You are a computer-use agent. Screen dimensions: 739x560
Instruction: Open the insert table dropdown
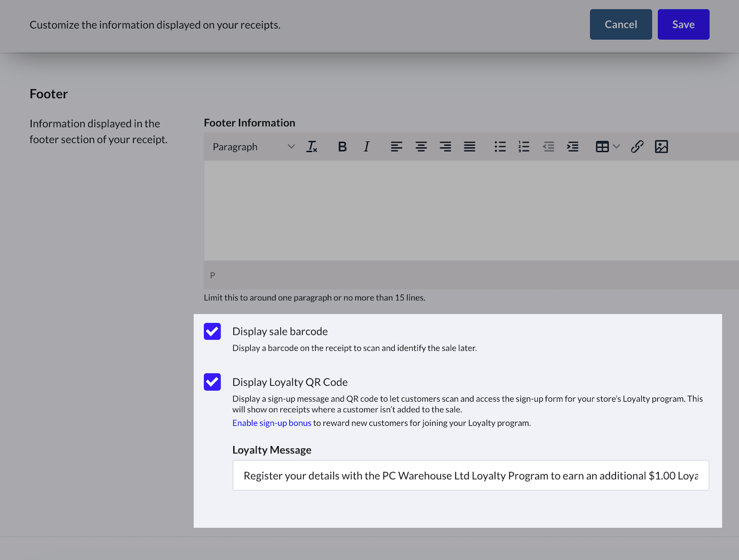click(x=608, y=147)
